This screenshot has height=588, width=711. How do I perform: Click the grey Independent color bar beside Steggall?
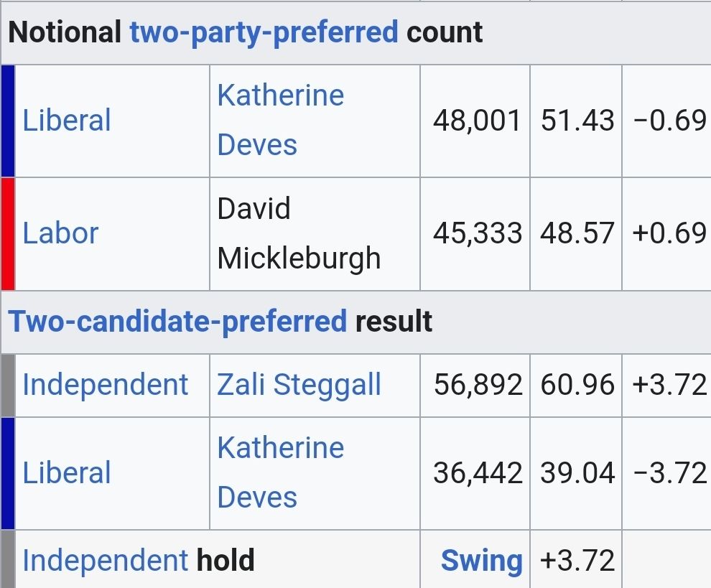(x=8, y=386)
